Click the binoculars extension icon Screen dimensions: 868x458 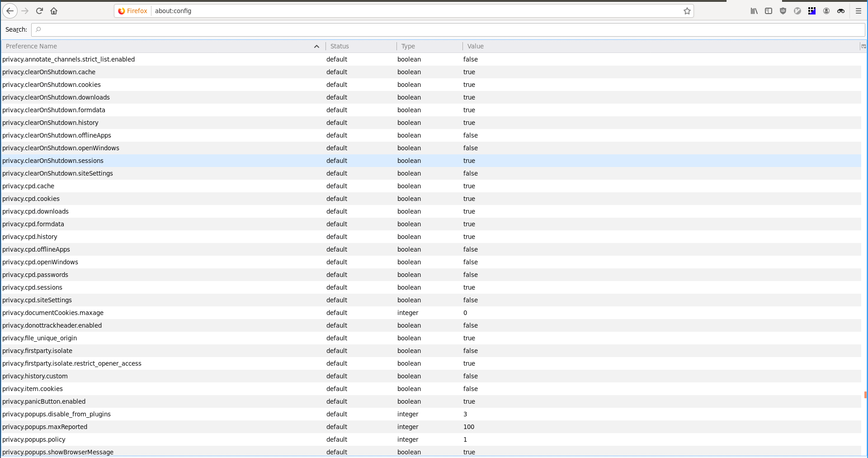841,11
